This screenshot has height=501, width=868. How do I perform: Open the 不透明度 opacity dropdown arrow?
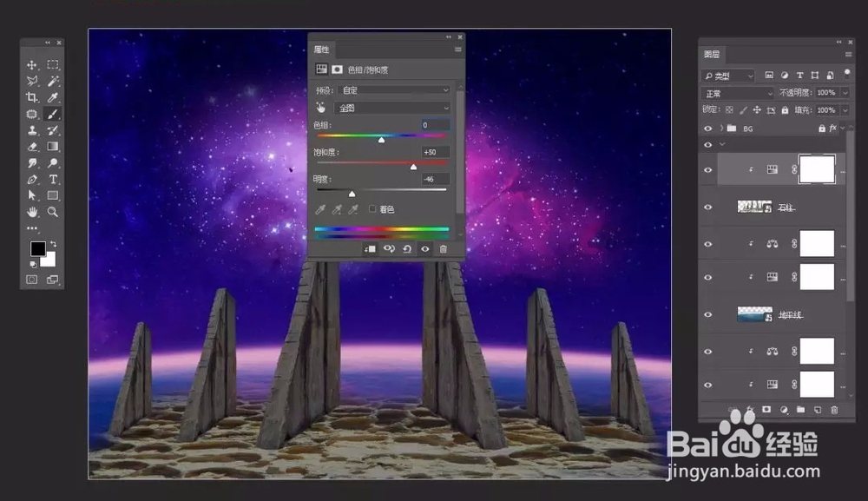(845, 93)
